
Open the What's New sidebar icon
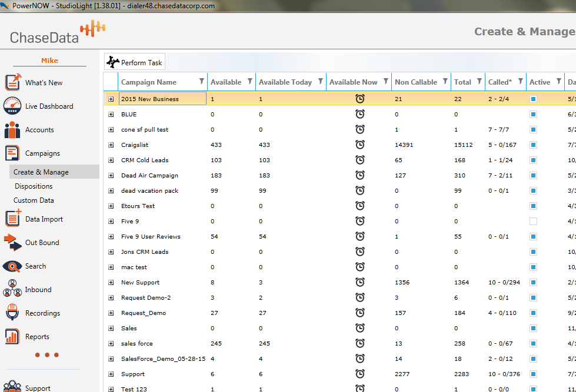13,83
